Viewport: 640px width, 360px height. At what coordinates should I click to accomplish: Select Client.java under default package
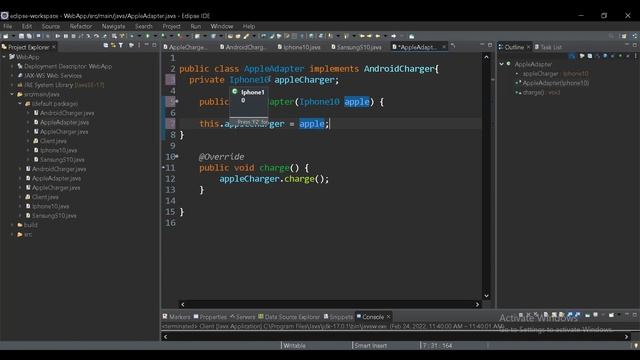tap(53, 141)
